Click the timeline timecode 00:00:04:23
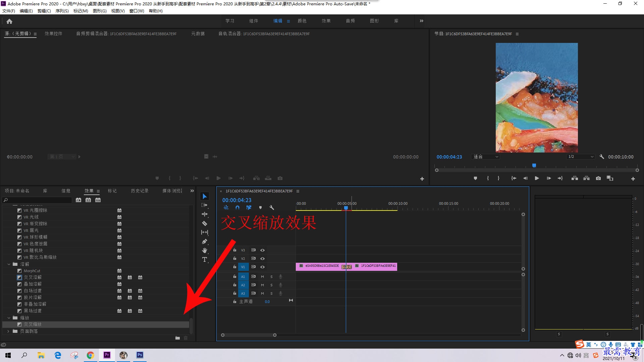The width and height of the screenshot is (644, 362). 237,200
